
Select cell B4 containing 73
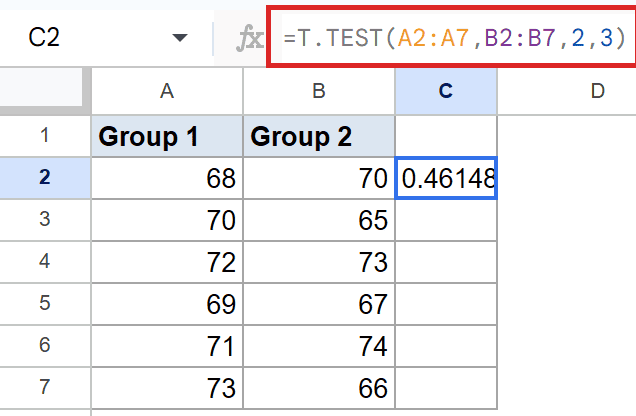click(x=319, y=262)
